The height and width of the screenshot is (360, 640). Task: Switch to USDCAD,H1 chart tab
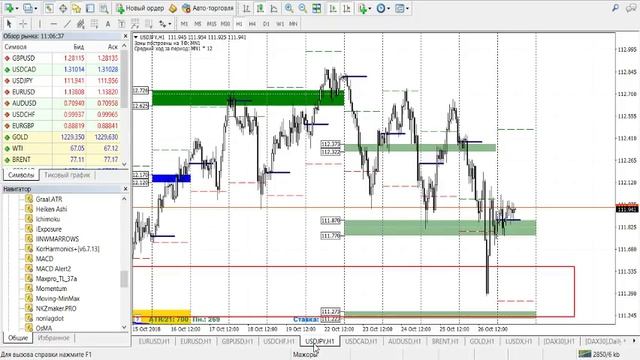(x=361, y=341)
